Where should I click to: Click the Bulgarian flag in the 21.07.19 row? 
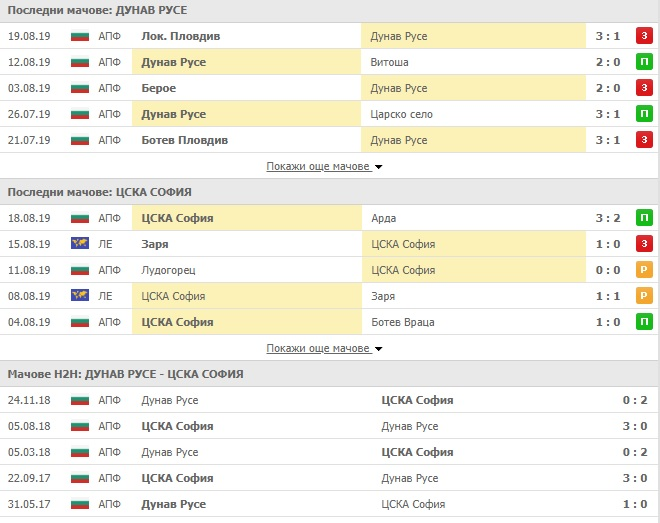(80, 140)
